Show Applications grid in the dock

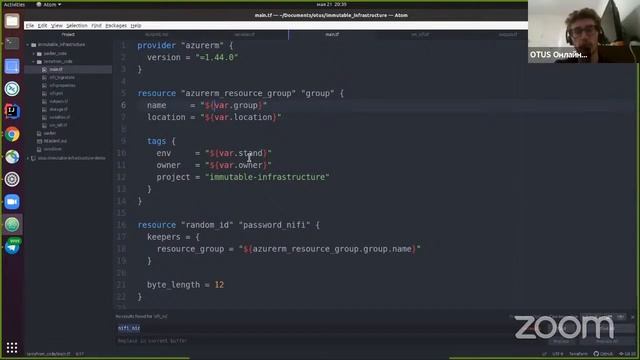click(x=12, y=348)
